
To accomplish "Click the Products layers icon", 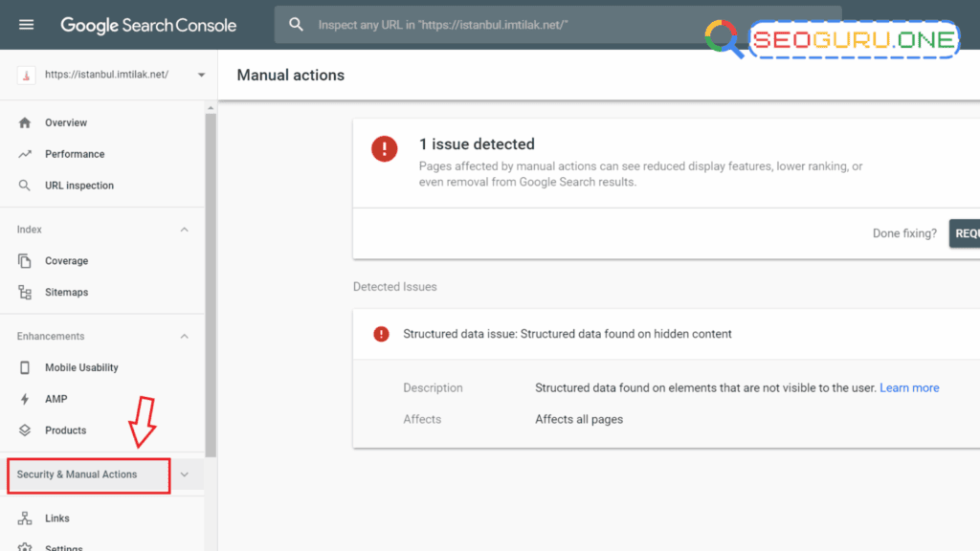I will [24, 430].
